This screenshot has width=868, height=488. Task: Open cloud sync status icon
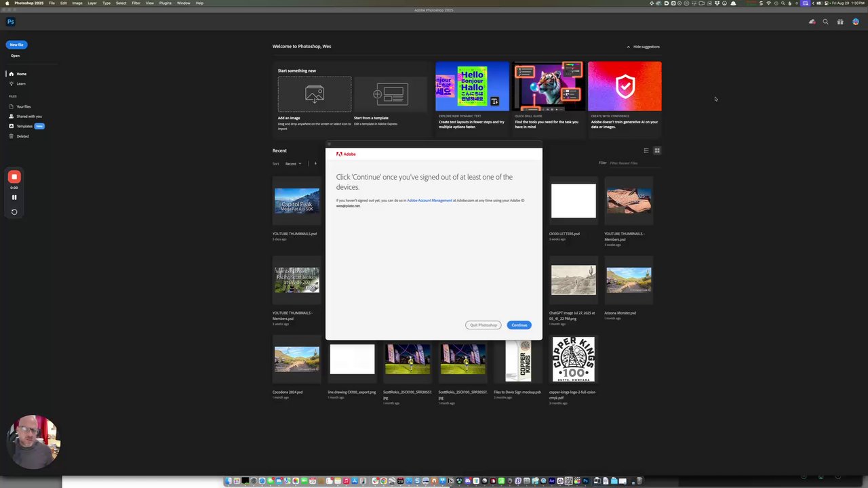pos(812,22)
